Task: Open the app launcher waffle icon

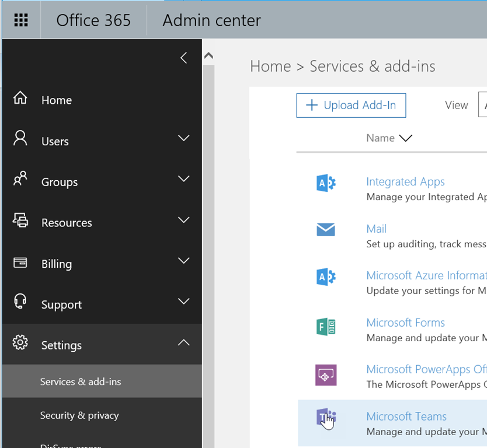Action: [x=20, y=20]
